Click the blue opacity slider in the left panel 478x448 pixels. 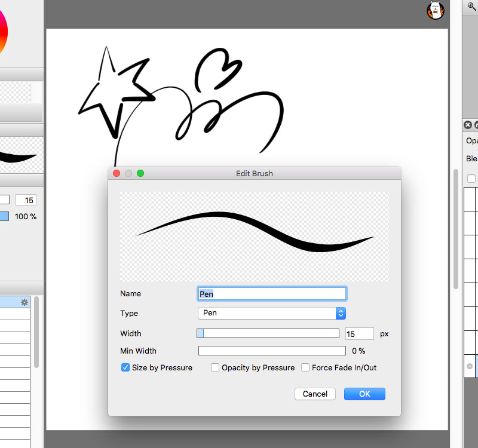point(4,216)
